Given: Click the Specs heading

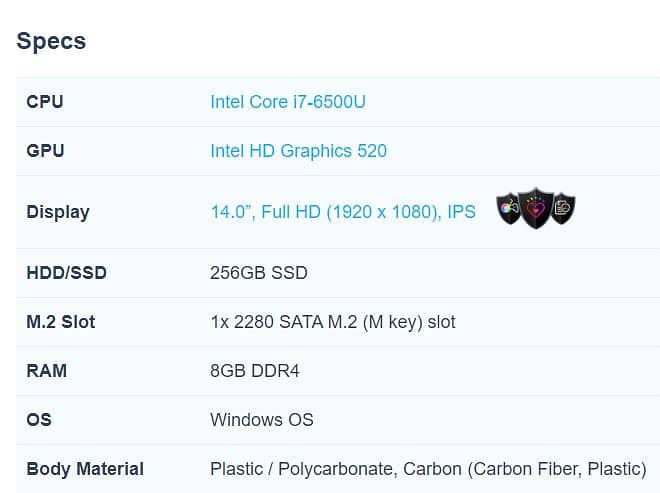Looking at the screenshot, I should click(x=51, y=41).
